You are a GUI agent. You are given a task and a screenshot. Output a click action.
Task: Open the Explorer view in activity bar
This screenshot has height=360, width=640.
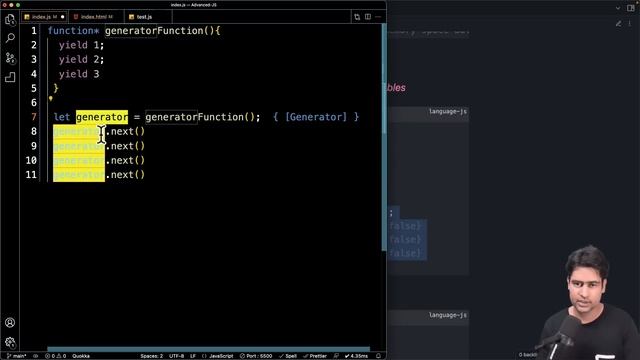tap(10, 19)
